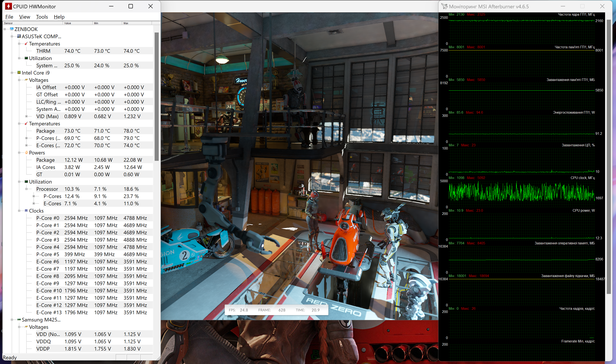
Task: Collapse the Processor utilization node
Action: [x=27, y=189]
